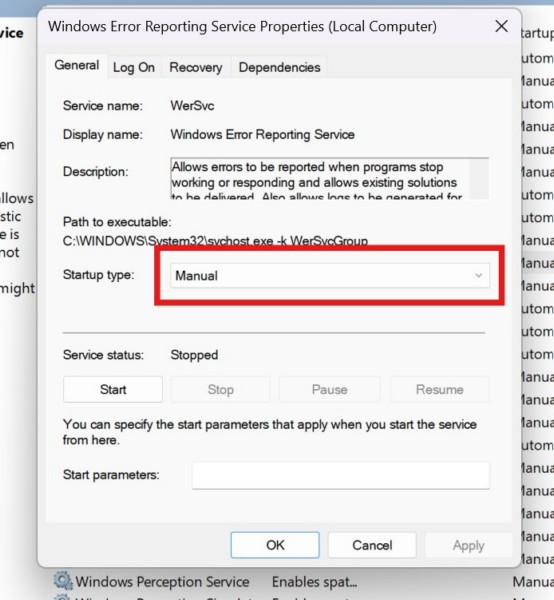Switch to the Log On tab
This screenshot has width=554, height=600.
pyautogui.click(x=134, y=67)
